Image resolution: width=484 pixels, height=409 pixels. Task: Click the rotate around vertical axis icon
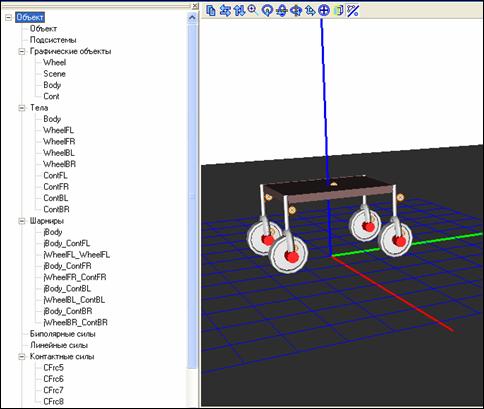pos(296,10)
